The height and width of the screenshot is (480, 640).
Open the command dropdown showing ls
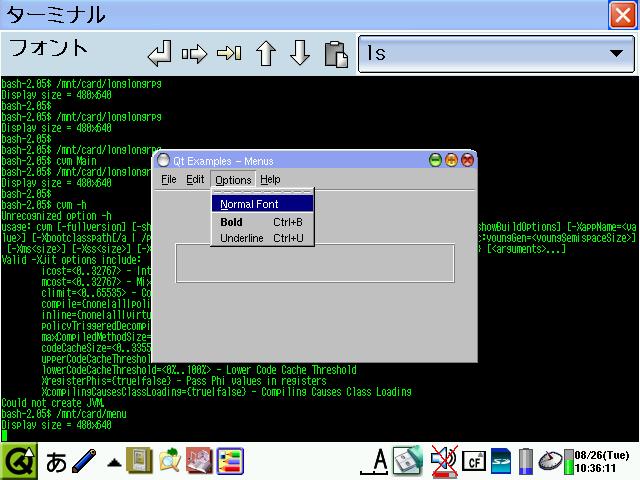496,53
